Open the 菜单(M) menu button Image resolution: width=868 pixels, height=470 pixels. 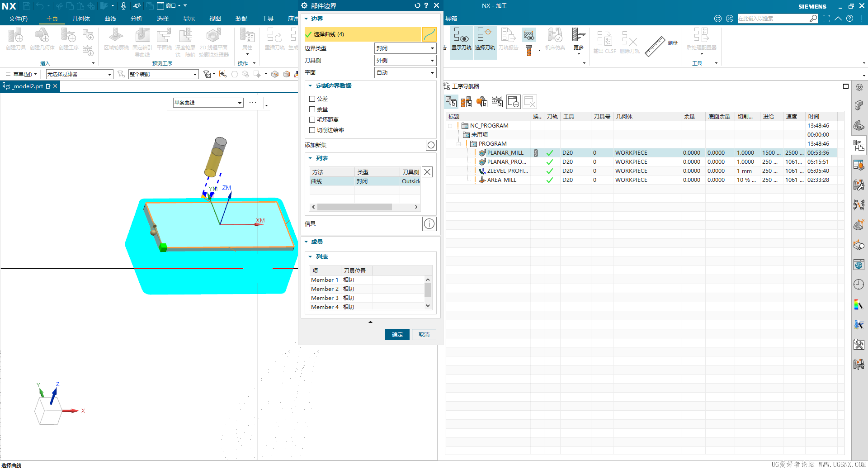(x=21, y=74)
